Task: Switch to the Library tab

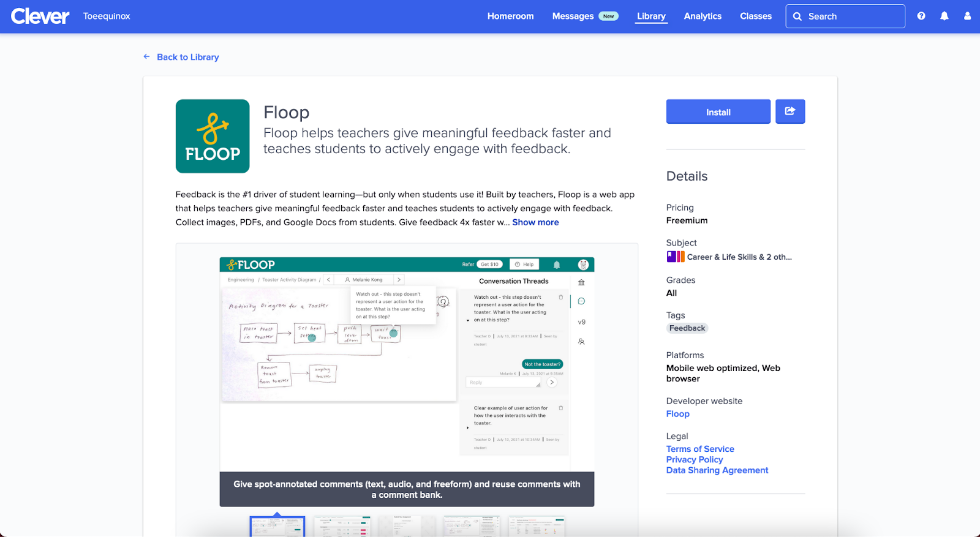Action: (651, 16)
